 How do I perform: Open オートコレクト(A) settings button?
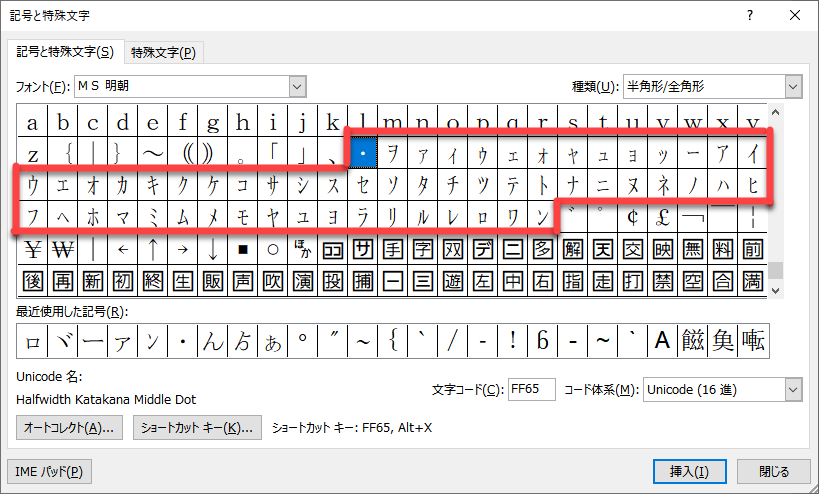(x=70, y=428)
